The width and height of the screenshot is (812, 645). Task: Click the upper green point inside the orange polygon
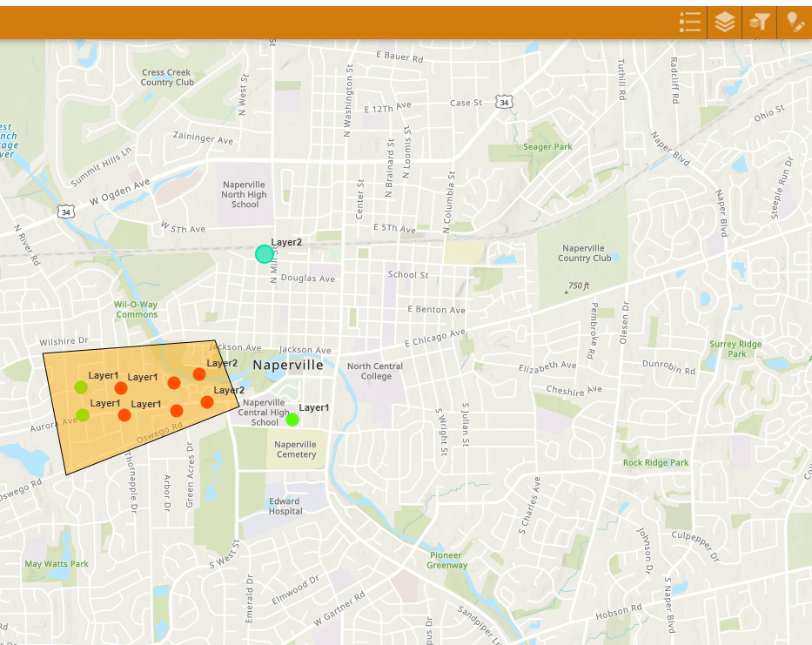click(x=81, y=387)
